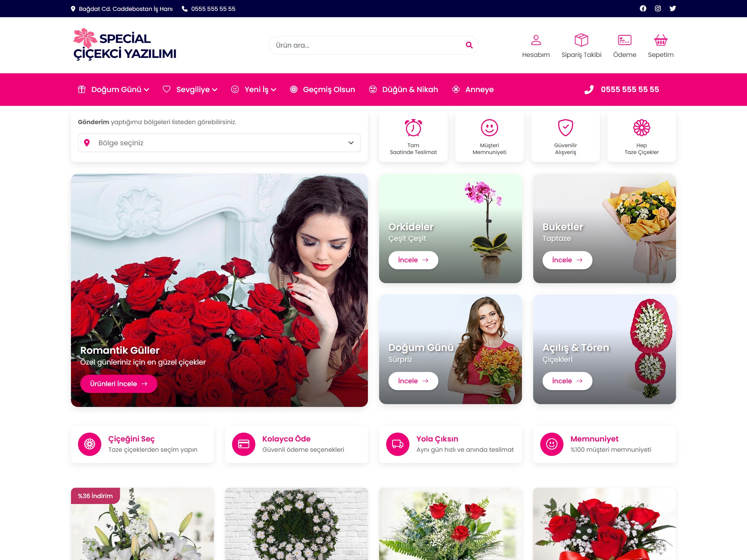
Task: Open Düğün & Nikah category
Action: (404, 90)
